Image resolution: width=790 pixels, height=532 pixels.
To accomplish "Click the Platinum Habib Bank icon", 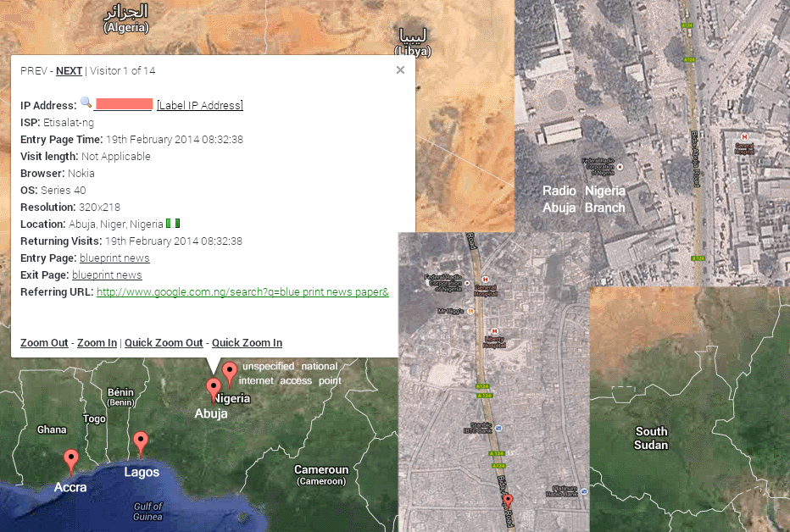I will [x=583, y=491].
